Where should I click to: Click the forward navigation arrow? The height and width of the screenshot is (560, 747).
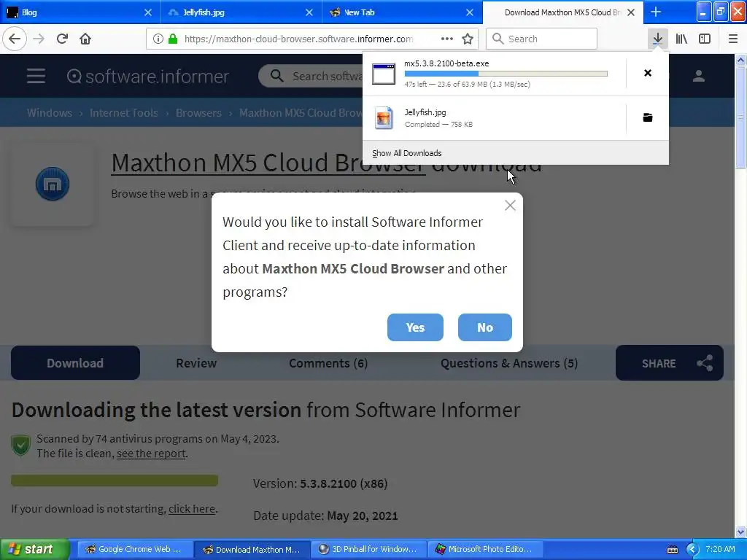pyautogui.click(x=39, y=39)
